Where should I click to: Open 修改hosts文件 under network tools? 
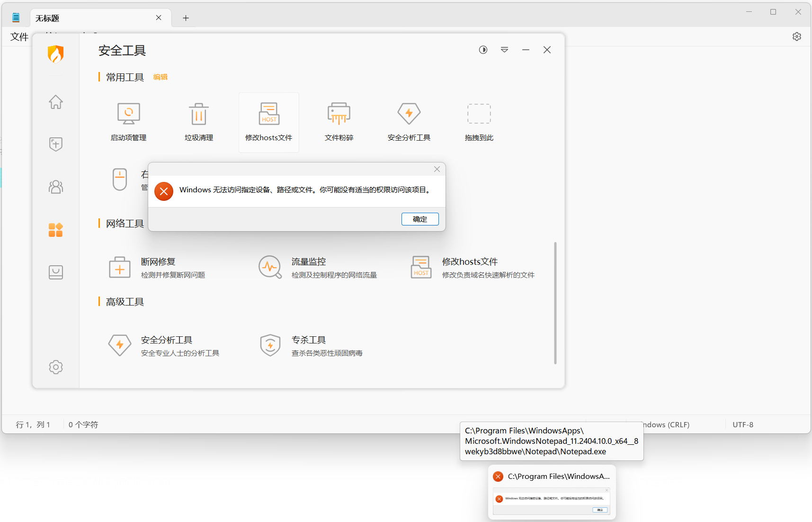click(x=473, y=268)
